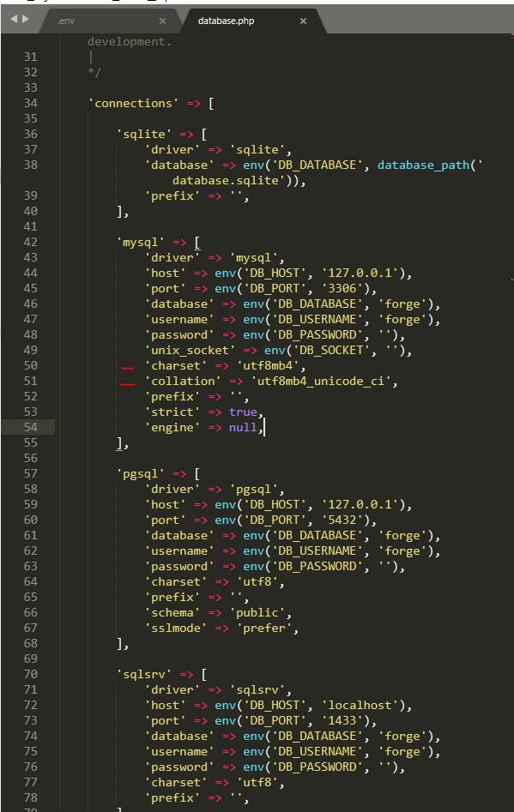Click 'DB_USERNAME' on line 47

[x=317, y=320]
